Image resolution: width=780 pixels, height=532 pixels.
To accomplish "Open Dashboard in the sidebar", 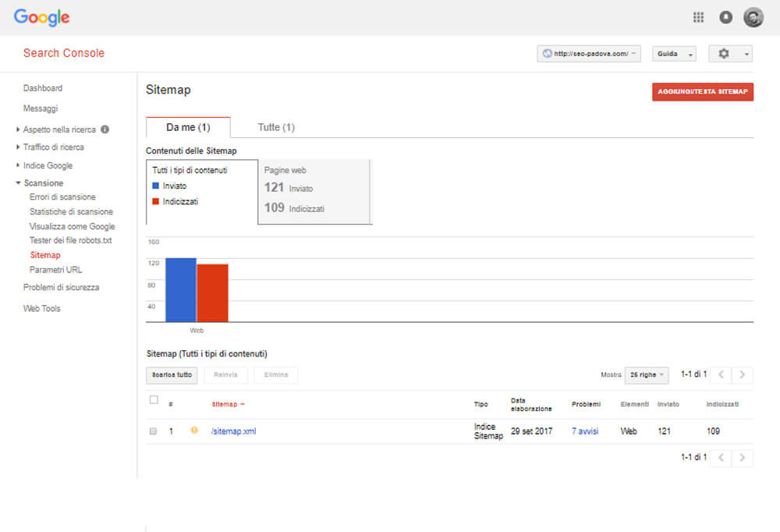I will pyautogui.click(x=43, y=88).
